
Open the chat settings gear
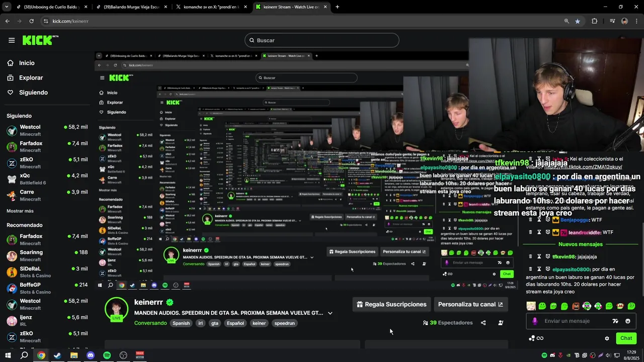[607, 338]
